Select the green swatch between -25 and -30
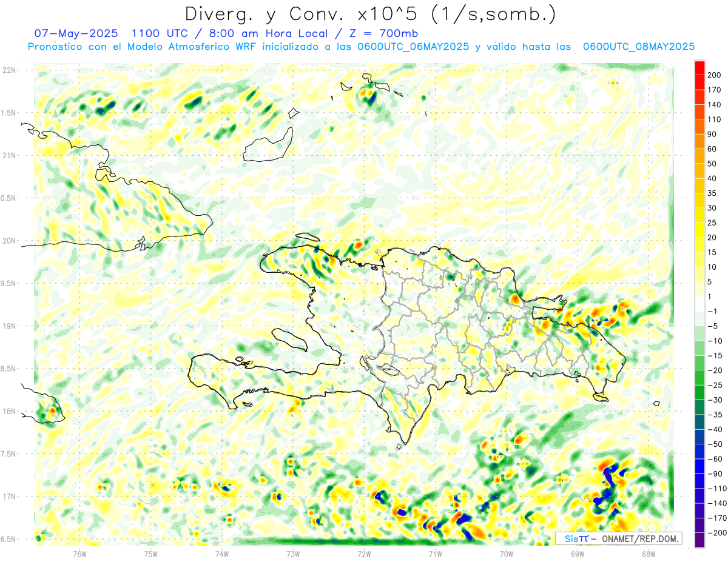Viewport: 728px width, 562px height. (699, 392)
